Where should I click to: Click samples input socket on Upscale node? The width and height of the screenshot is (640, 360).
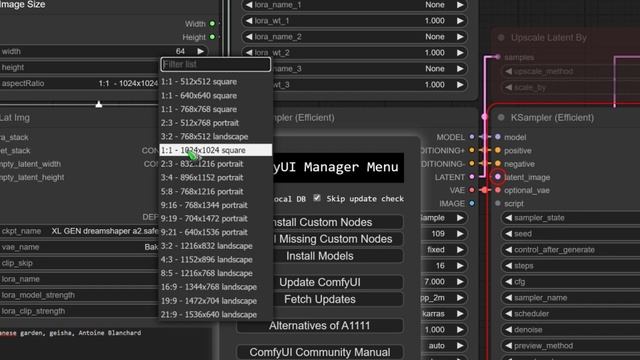click(498, 57)
